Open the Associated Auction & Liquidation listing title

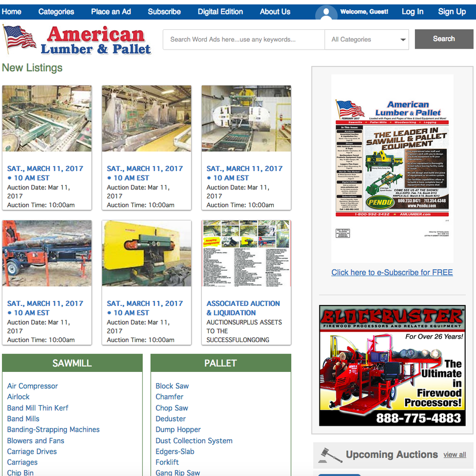pyautogui.click(x=243, y=308)
